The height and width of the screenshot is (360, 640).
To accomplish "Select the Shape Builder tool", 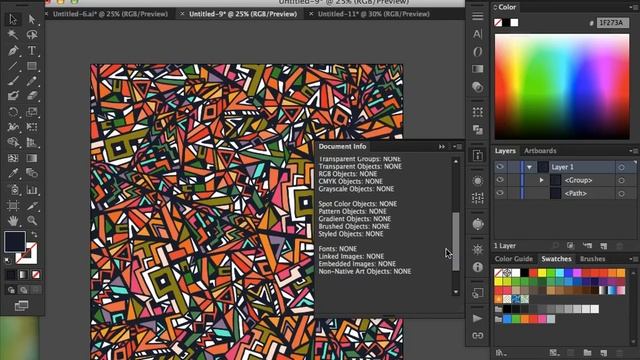I will click(13, 142).
